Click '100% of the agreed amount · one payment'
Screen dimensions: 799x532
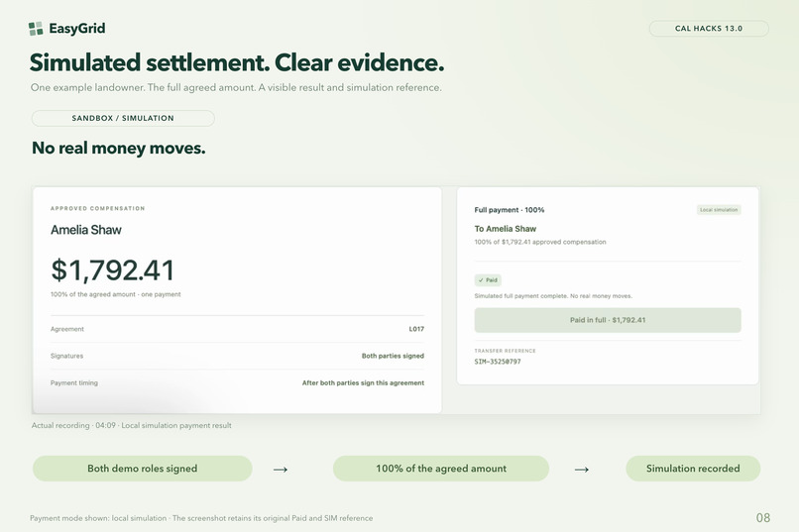pos(115,294)
